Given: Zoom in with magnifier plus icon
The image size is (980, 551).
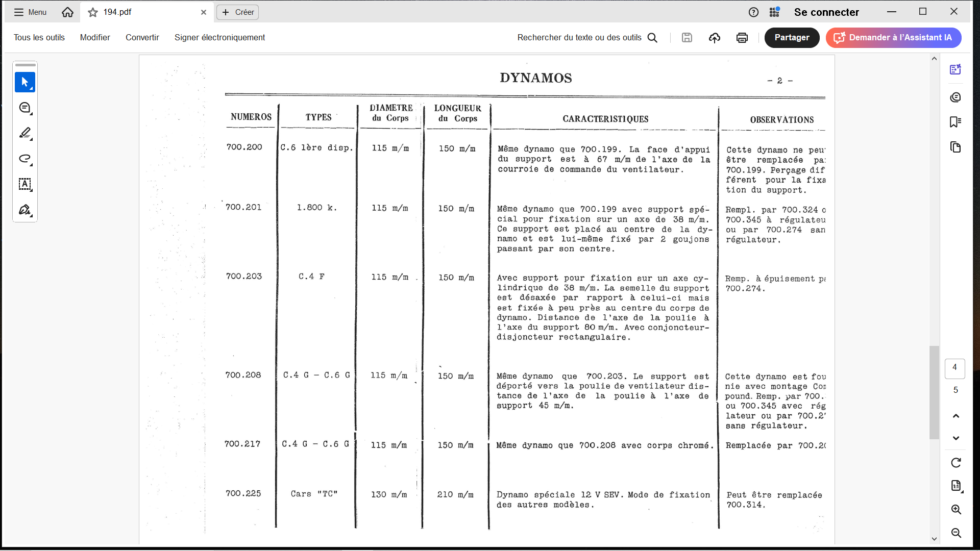Looking at the screenshot, I should (x=956, y=510).
